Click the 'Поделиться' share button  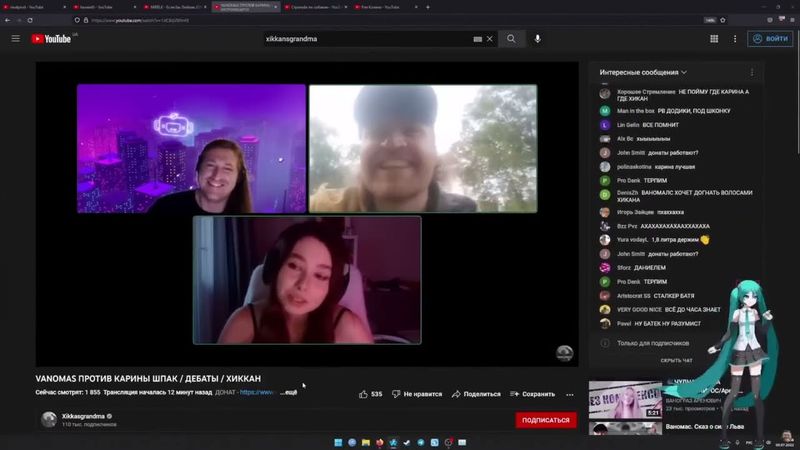(475, 394)
